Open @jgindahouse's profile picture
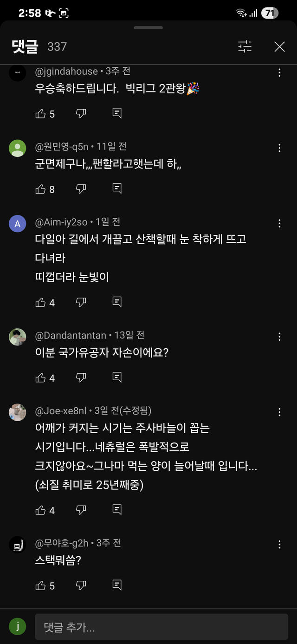Screen dimensions: 297x644 (x=17, y=73)
